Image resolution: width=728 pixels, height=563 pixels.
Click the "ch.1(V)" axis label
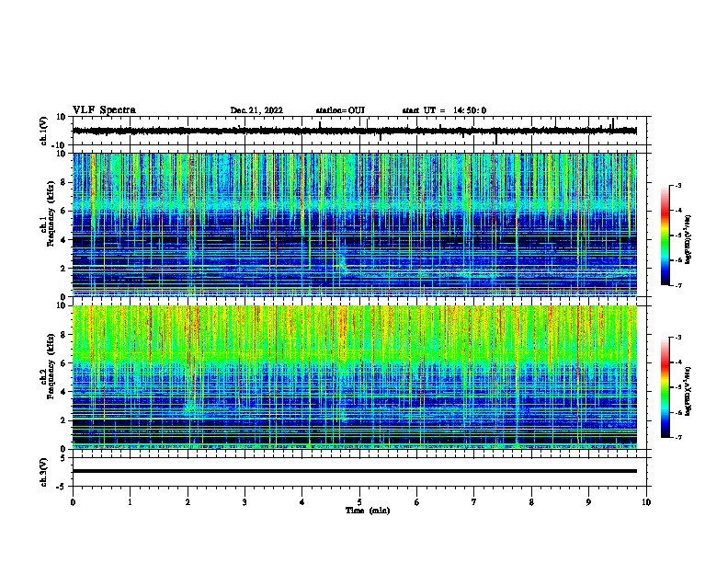[x=44, y=131]
